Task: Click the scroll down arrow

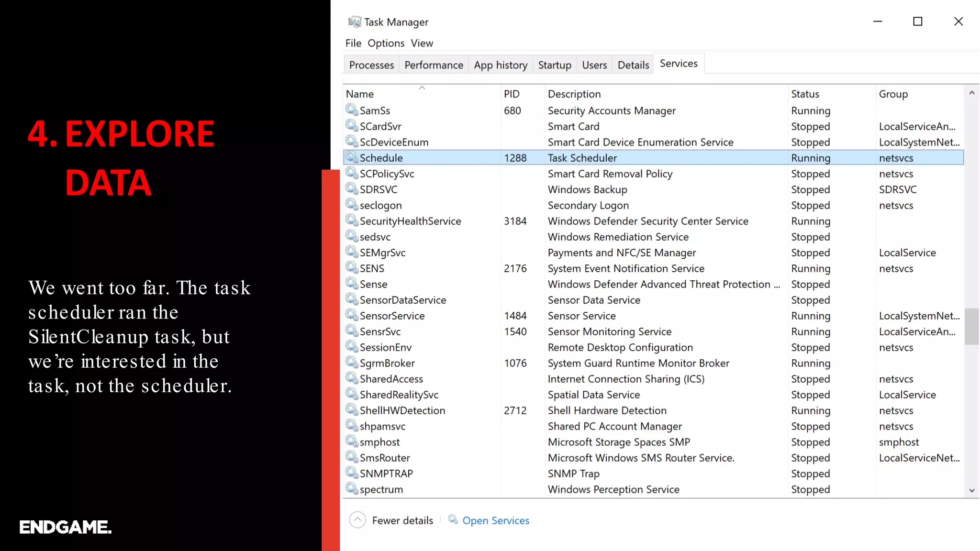Action: click(x=971, y=490)
